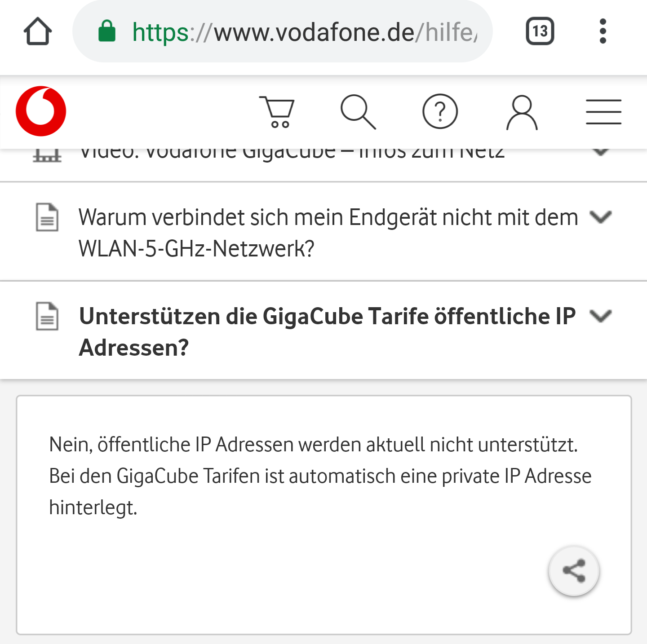This screenshot has height=644, width=647.
Task: Click the account person icon
Action: tap(522, 111)
